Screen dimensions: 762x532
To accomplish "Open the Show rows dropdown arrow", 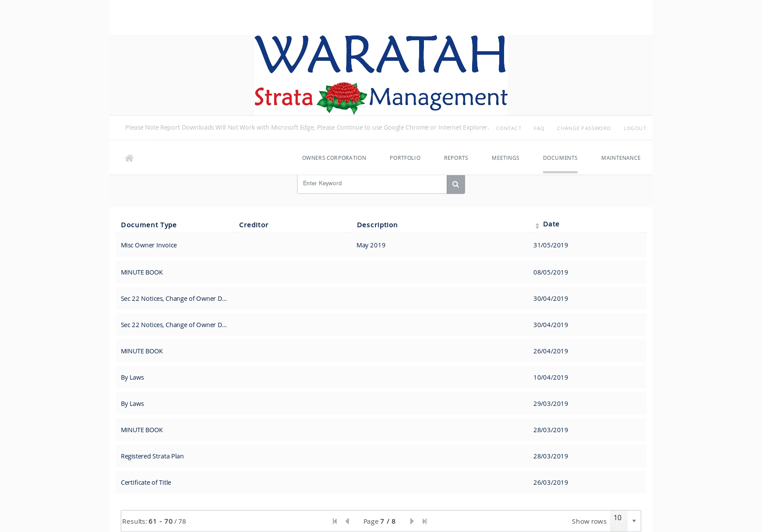I will click(x=634, y=521).
